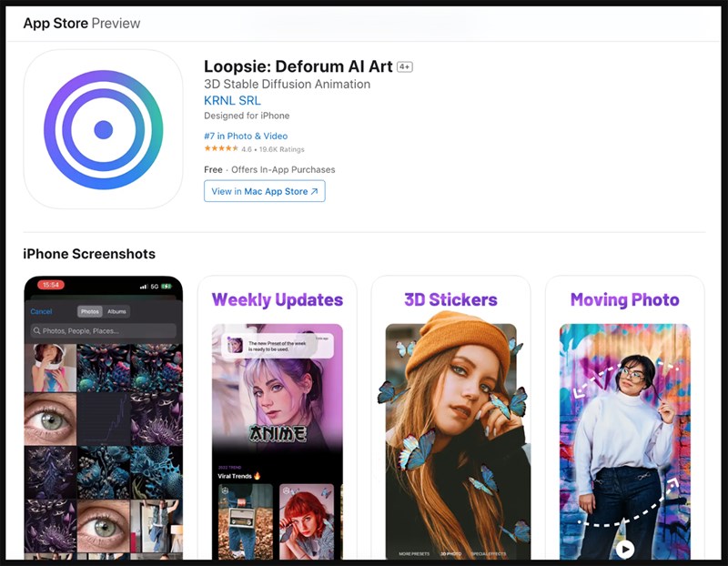
Task: Select the red-haired girl trend thumbnail
Action: coord(307,522)
